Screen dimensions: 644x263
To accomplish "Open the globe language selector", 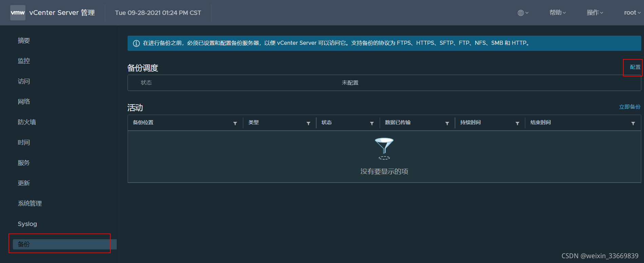I will coord(523,13).
